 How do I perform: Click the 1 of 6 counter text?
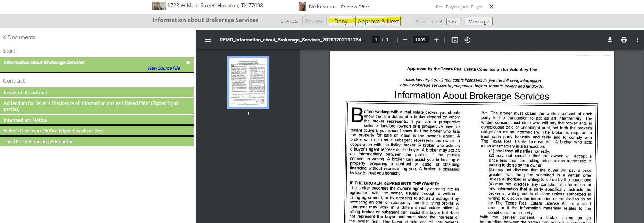[x=437, y=22]
